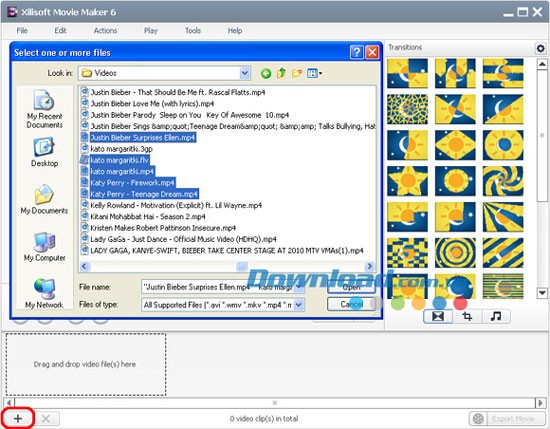This screenshot has width=550, height=429.
Task: Click timeline scrollbar left arrow
Action: [x=9, y=403]
